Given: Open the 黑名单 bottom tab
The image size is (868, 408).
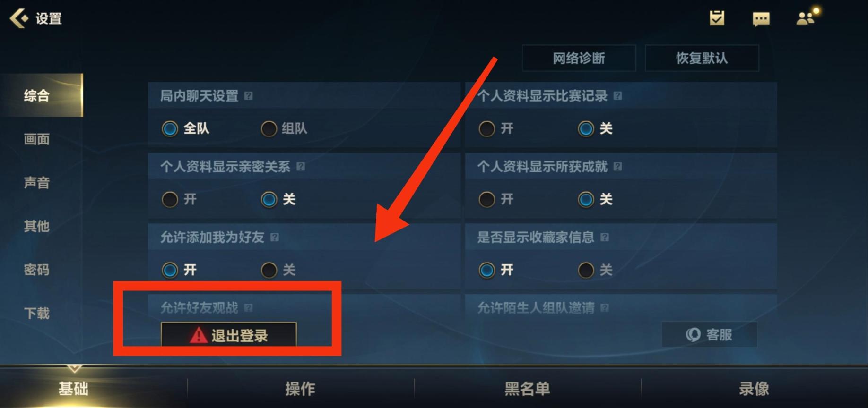Looking at the screenshot, I should pyautogui.click(x=527, y=389).
